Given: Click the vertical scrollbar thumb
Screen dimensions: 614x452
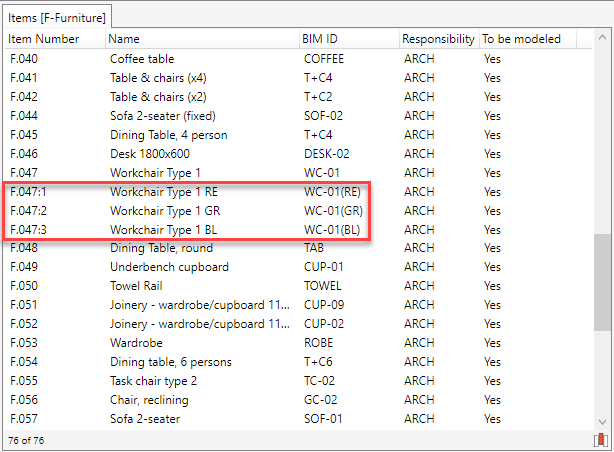Looking at the screenshot, I should [x=603, y=281].
